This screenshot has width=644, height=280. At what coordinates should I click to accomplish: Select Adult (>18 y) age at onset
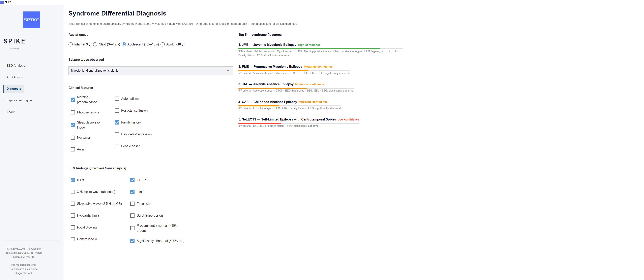163,44
